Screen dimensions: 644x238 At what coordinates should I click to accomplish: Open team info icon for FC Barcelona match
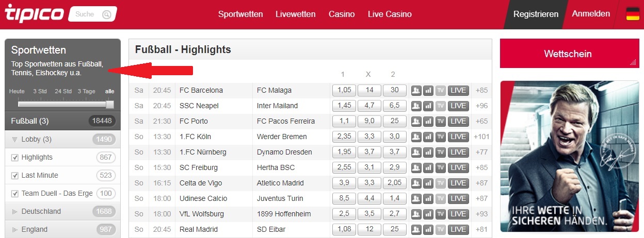416,90
